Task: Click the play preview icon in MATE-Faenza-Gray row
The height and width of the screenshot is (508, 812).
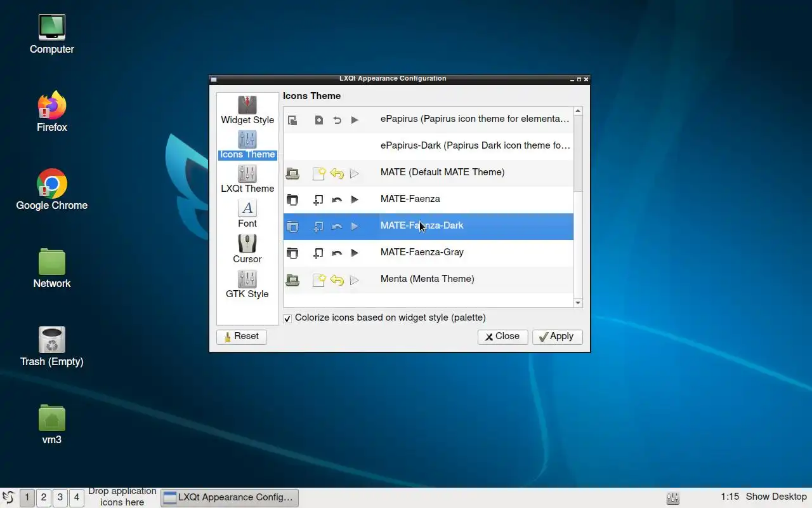Action: (355, 253)
